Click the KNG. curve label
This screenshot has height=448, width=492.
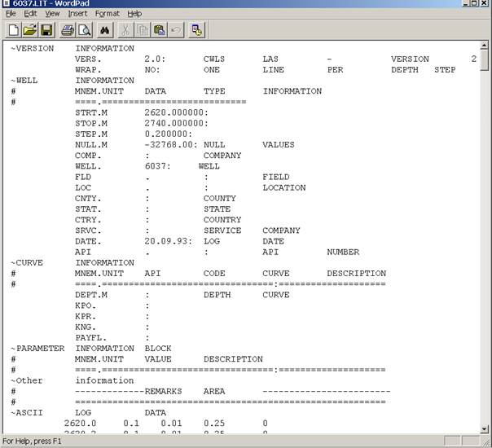pyautogui.click(x=86, y=327)
